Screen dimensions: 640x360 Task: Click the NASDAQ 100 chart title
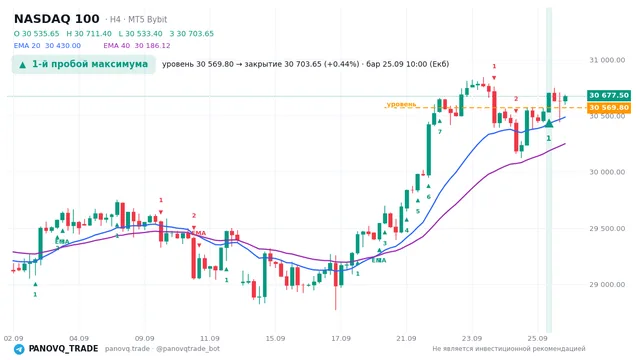56,19
